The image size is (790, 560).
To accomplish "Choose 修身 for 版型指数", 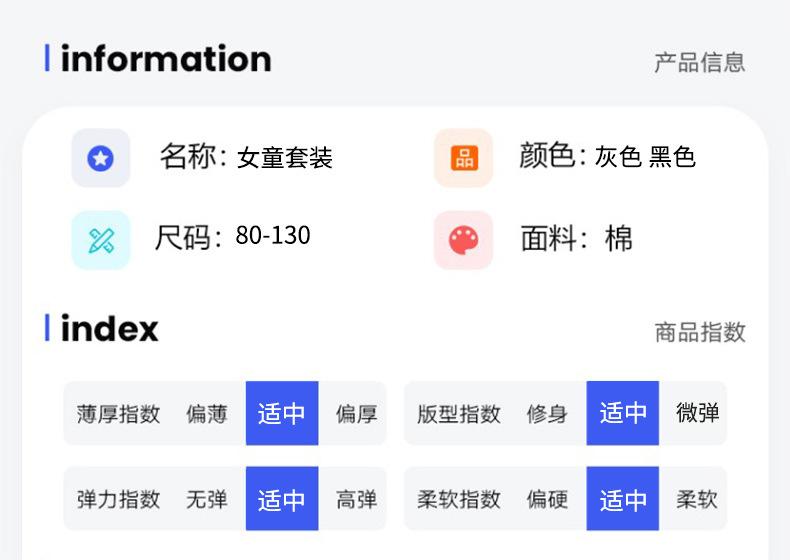I will point(547,414).
